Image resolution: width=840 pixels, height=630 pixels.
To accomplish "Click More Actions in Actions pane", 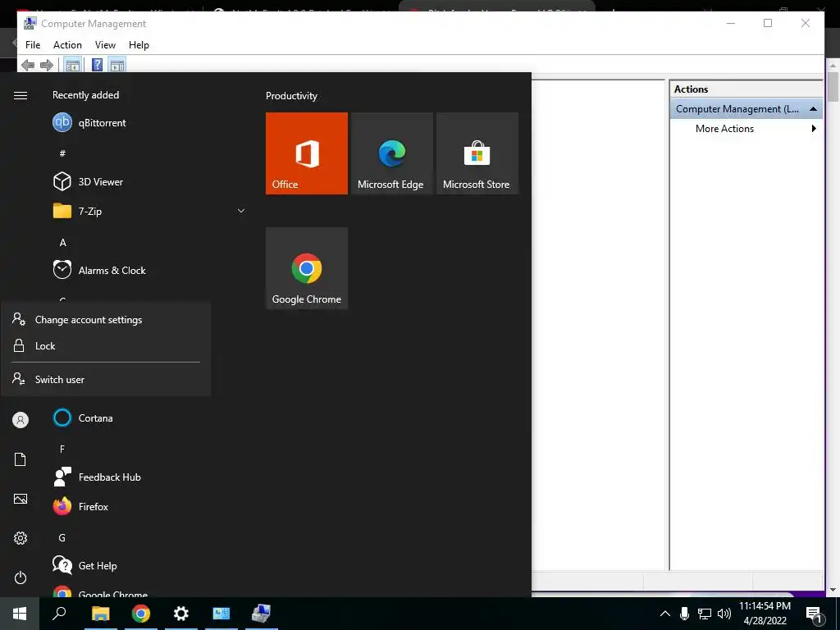I will 724,129.
